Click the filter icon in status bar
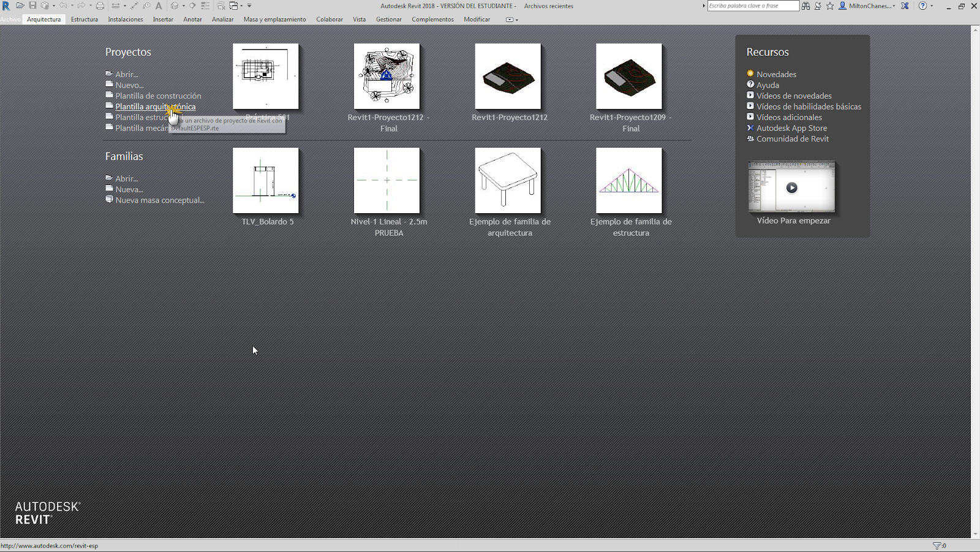Image resolution: width=980 pixels, height=552 pixels. point(937,545)
